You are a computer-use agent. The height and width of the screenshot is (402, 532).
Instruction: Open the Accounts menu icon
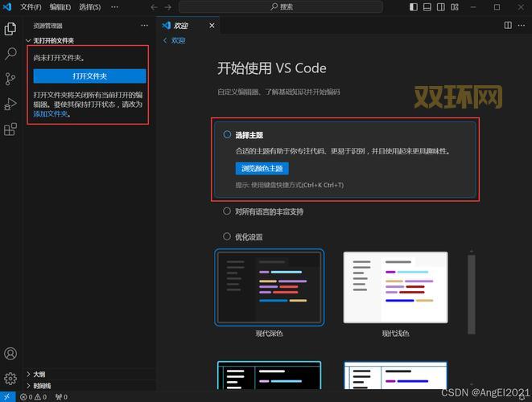(x=10, y=354)
